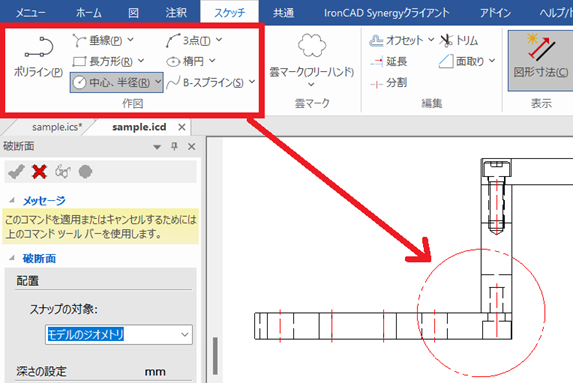The height and width of the screenshot is (383, 573).
Task: Apply the command with the checkmark icon
Action: click(x=16, y=171)
